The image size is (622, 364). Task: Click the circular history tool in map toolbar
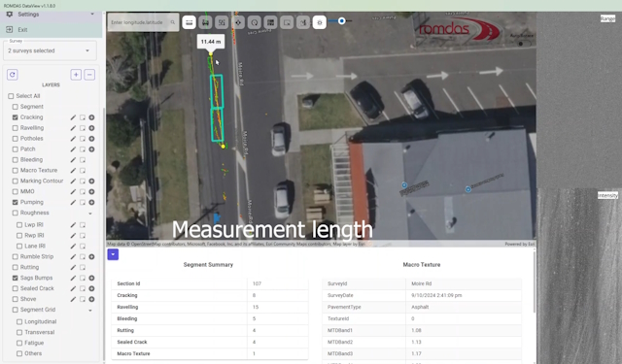(x=255, y=22)
